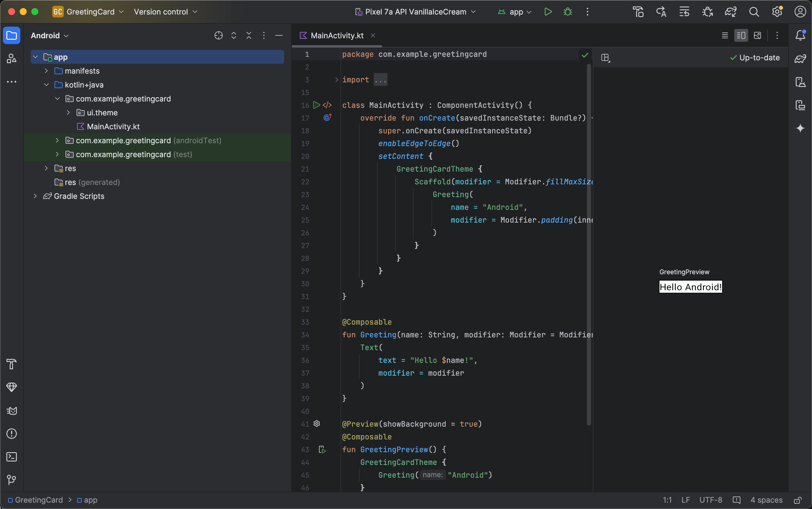
Task: Sync project with Gradle files icon
Action: [x=731, y=12]
